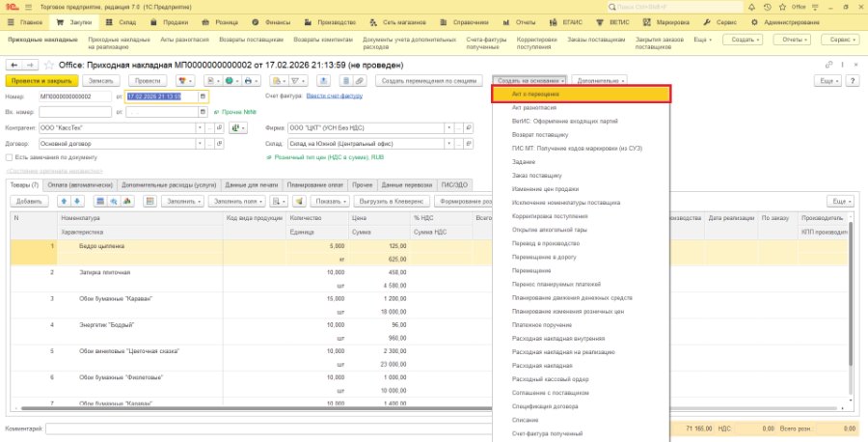The width and height of the screenshot is (868, 442).
Task: Click 'Выгрузить в Клеверенс' button
Action: (392, 202)
